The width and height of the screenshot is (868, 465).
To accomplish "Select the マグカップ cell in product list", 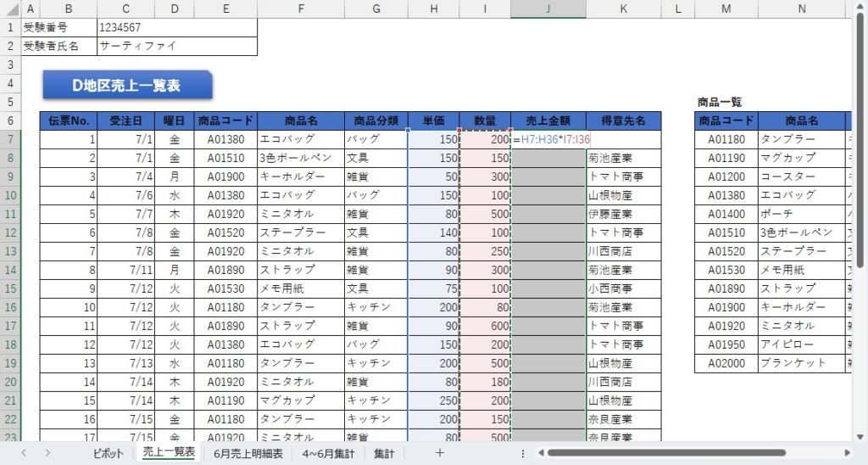I will 801,158.
